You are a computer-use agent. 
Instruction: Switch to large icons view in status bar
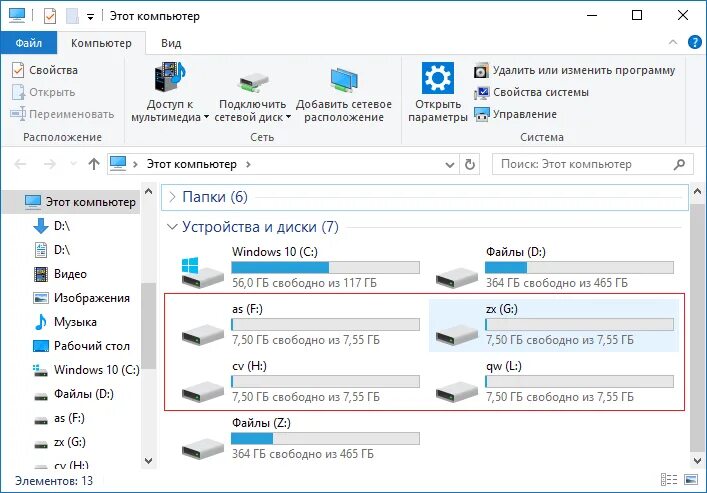tap(691, 479)
